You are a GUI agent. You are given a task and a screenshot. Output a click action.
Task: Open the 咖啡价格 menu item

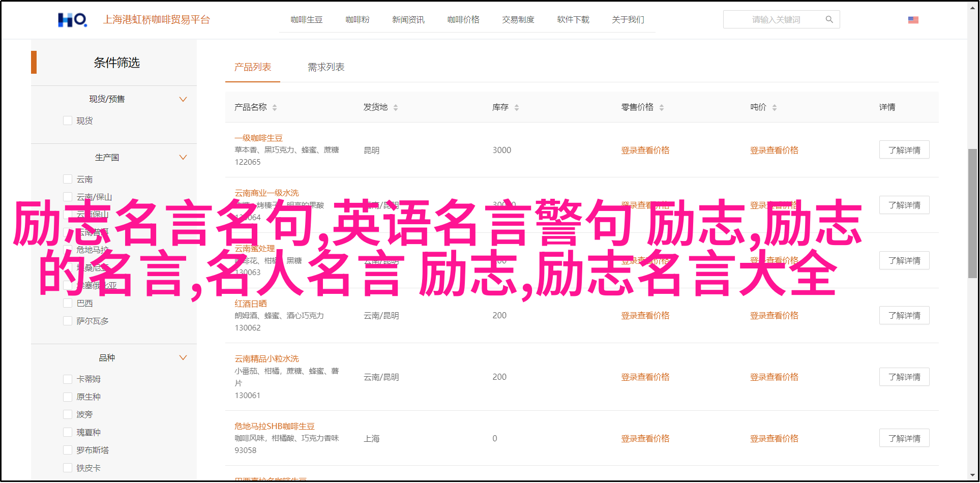[463, 20]
